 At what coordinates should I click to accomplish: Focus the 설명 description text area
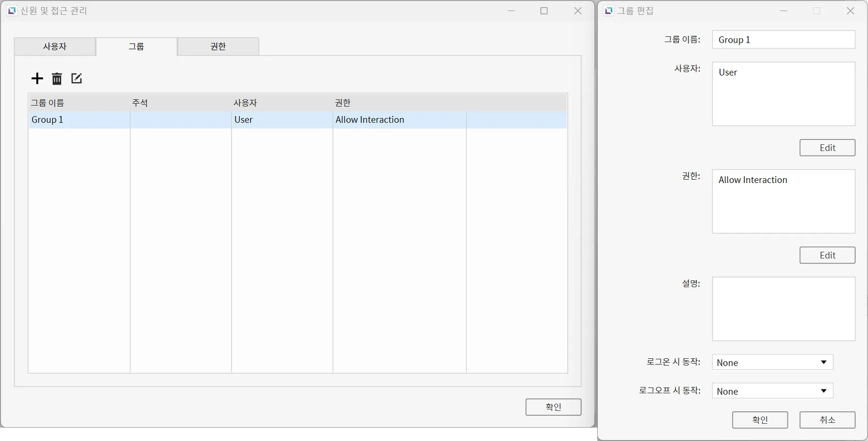783,309
